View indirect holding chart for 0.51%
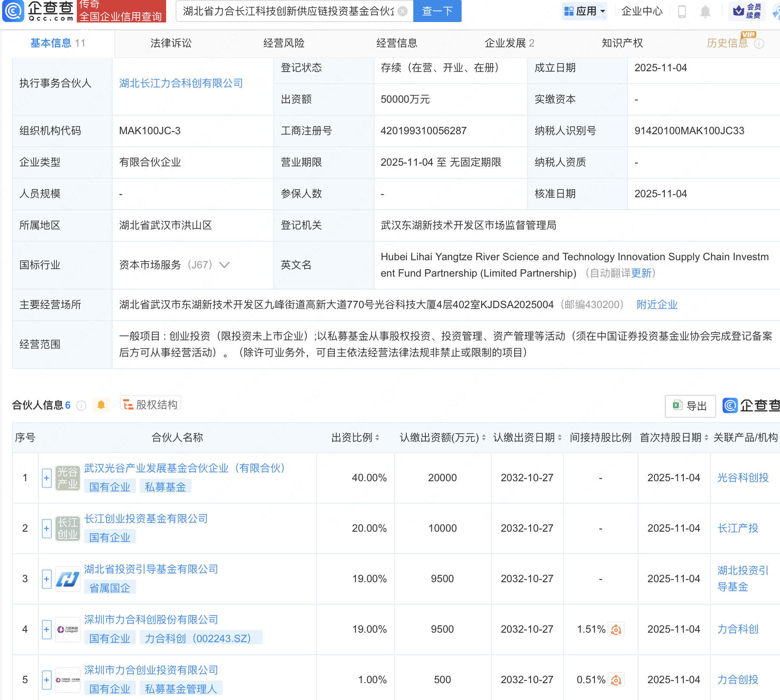This screenshot has height=700, width=780. [x=616, y=680]
